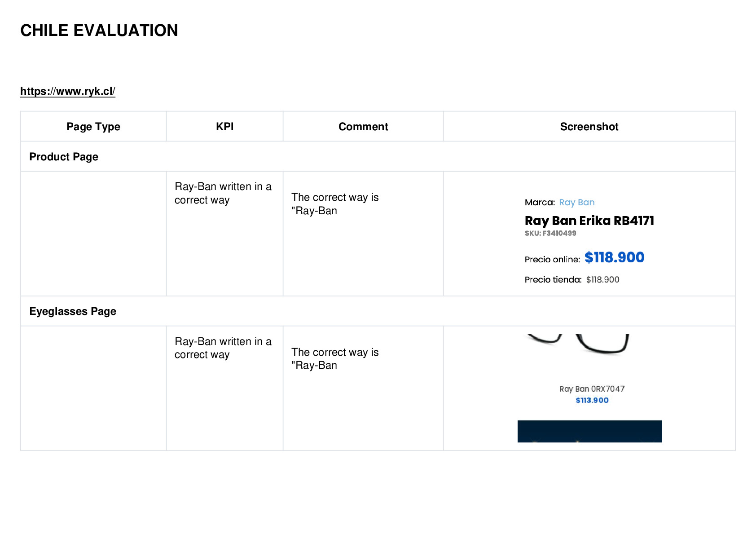Viewport: 756px width, 535px height.
Task: Click the Page Type column header
Action: (93, 127)
